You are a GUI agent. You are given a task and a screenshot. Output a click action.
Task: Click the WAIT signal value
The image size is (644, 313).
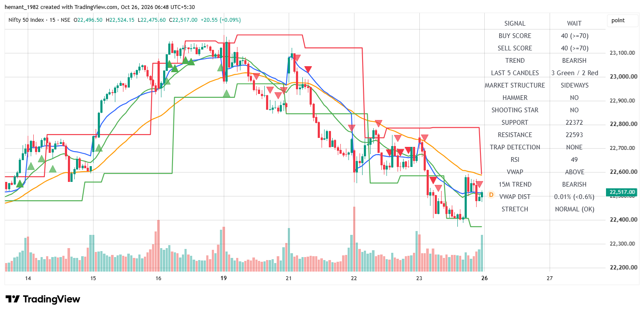pyautogui.click(x=574, y=23)
